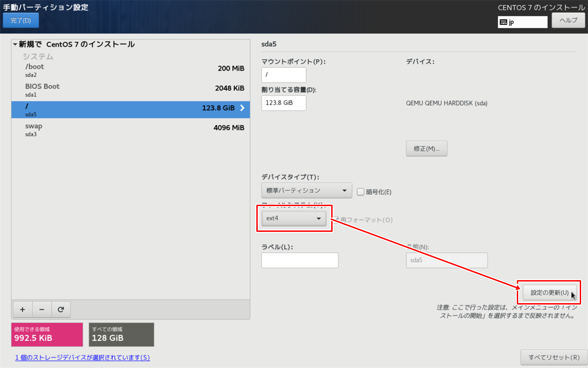Viewport: 588px width, 368px height.
Task: Select the swap partition entry
Action: [x=92, y=129]
